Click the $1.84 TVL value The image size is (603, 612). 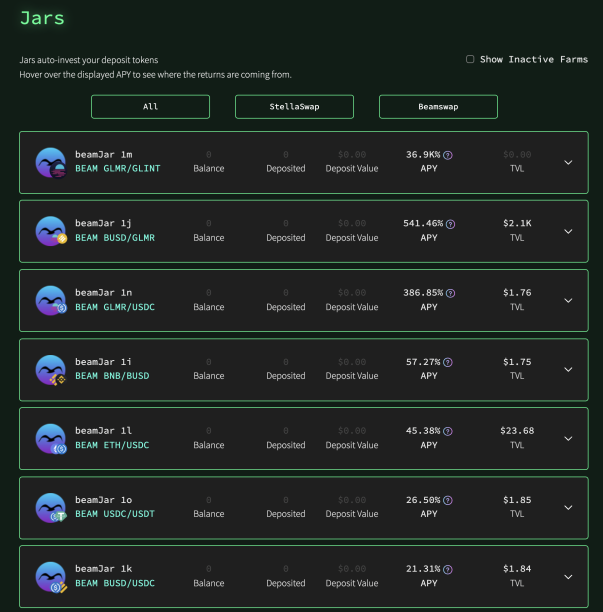point(517,569)
